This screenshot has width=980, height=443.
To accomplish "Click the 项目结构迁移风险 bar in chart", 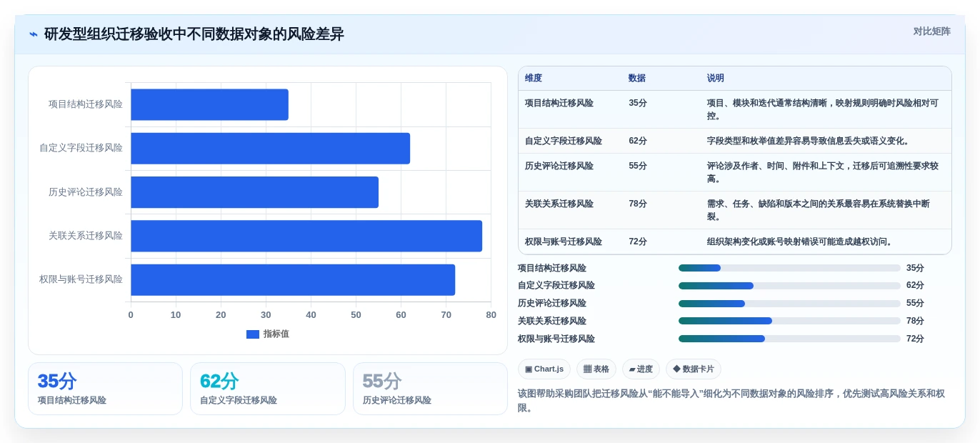I will click(x=209, y=104).
